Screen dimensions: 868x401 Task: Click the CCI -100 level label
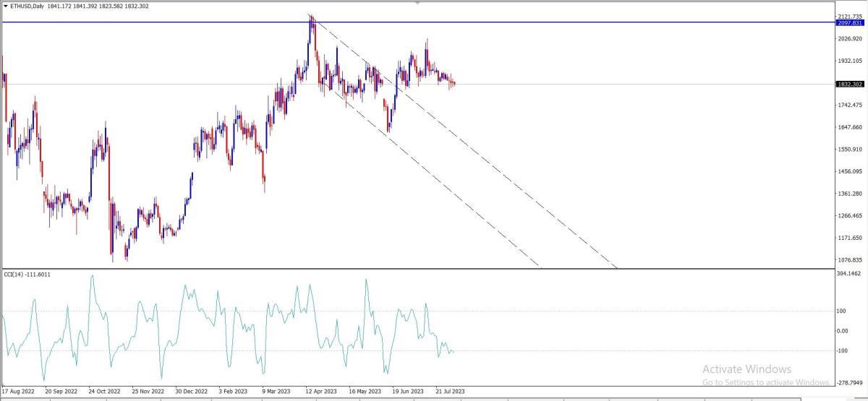point(842,351)
